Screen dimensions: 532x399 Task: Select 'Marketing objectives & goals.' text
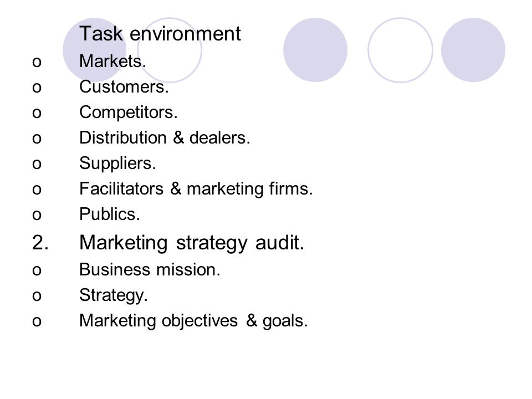click(193, 321)
